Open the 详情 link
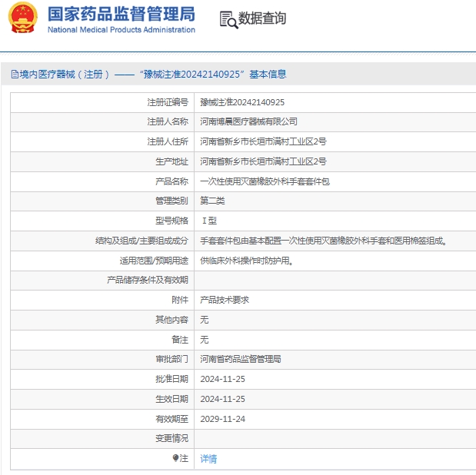This screenshot has height=475, width=476. point(208,458)
